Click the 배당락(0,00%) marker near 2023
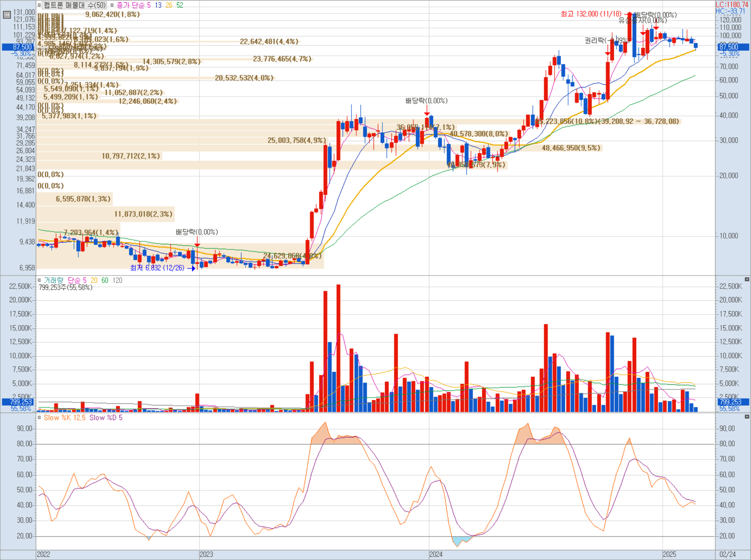 pos(197,232)
